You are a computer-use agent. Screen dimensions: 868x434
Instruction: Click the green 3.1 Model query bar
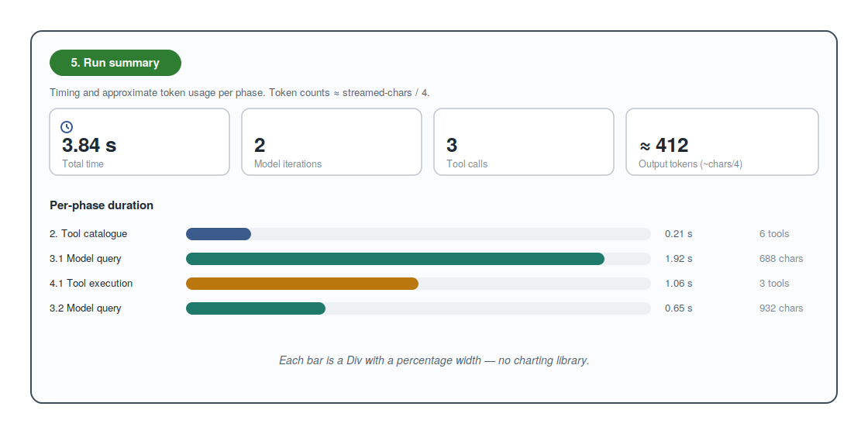click(395, 259)
